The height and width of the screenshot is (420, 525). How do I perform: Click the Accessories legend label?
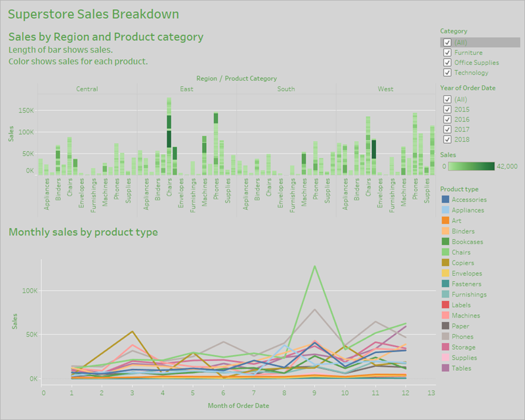pos(469,199)
